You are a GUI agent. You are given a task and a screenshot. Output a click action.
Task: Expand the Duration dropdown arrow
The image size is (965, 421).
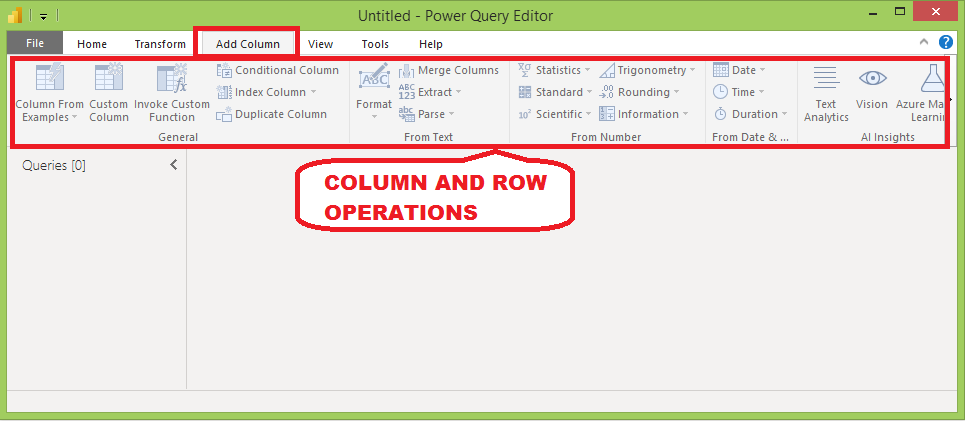784,114
